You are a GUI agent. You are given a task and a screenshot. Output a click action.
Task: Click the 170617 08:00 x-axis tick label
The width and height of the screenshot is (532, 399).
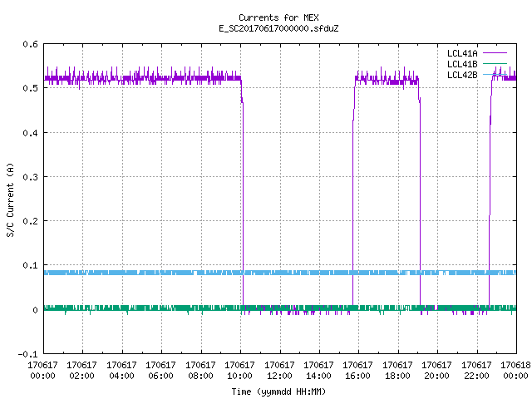[x=200, y=371]
